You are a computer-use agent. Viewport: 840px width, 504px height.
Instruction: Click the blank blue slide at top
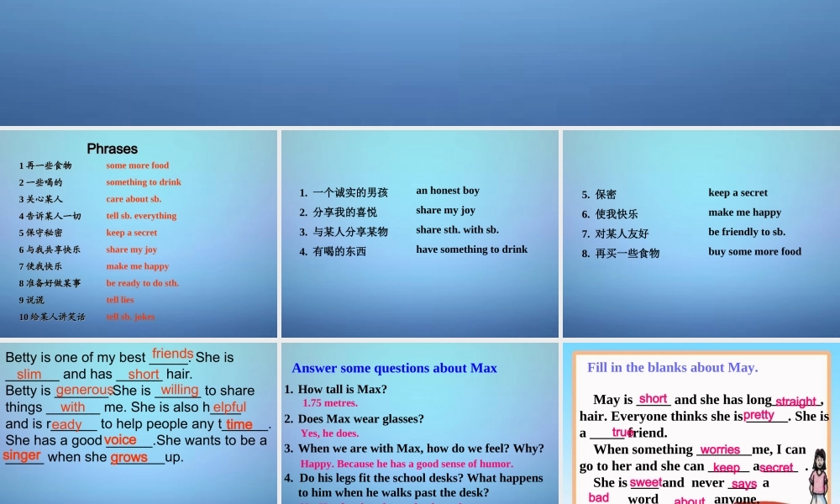[x=420, y=63]
